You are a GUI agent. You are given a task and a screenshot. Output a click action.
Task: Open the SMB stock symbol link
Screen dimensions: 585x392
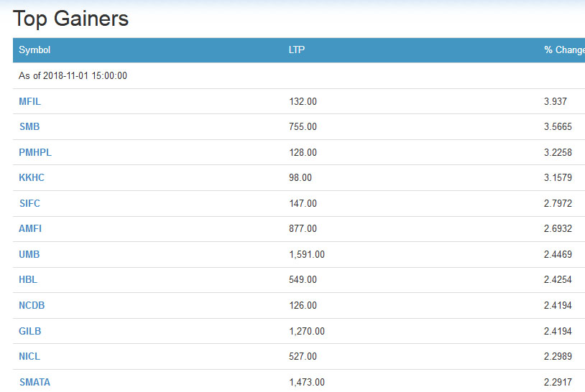point(29,126)
